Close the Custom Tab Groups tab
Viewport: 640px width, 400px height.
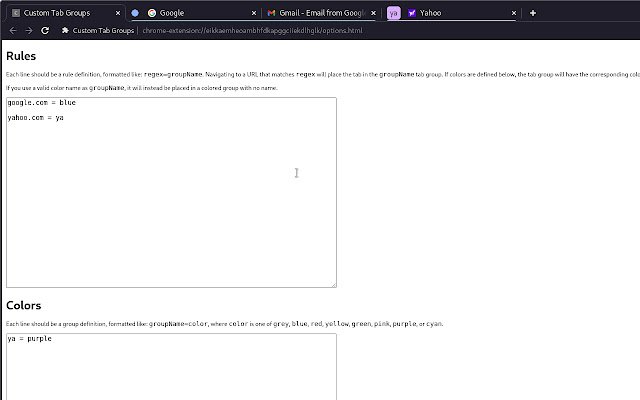(x=118, y=13)
